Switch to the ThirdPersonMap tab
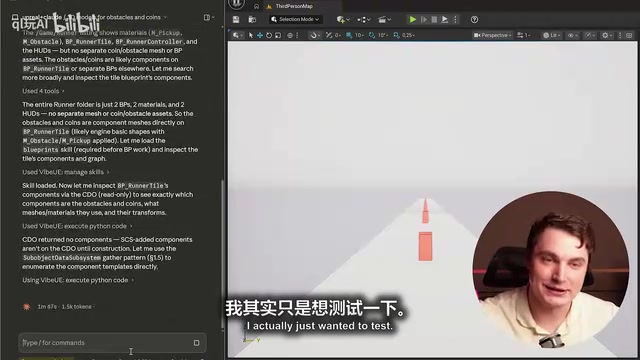This screenshot has width=640, height=360. click(x=294, y=6)
